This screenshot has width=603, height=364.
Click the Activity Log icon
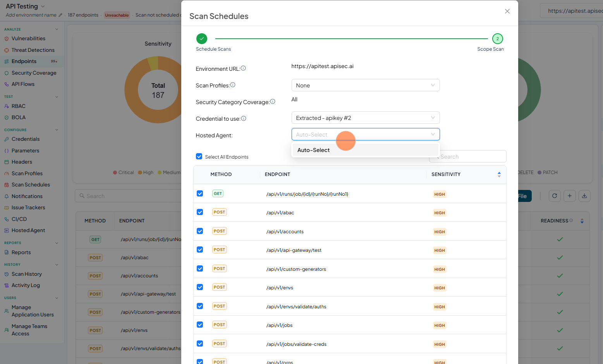[7, 285]
